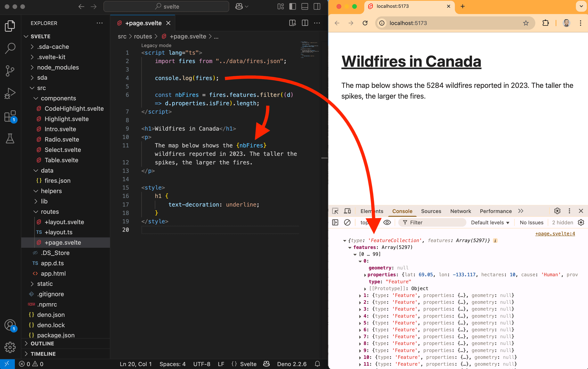The width and height of the screenshot is (588, 369).
Task: Open console settings gear beside hidden count
Action: tap(581, 223)
